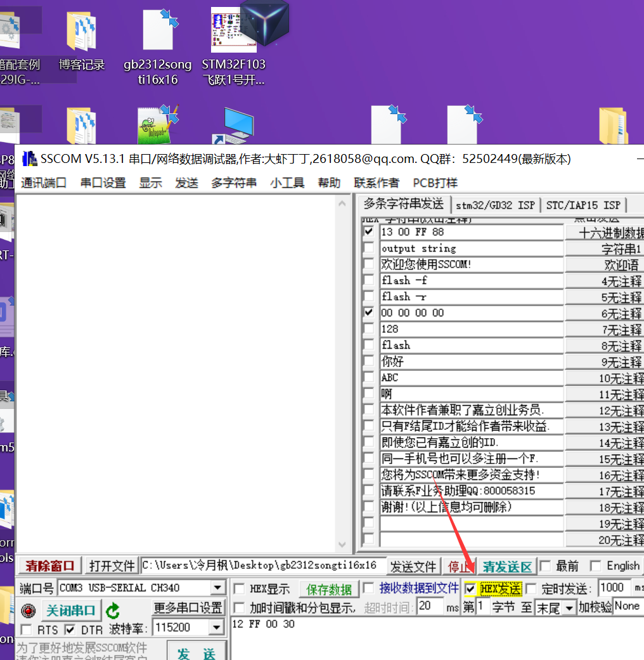This screenshot has height=660, width=644.
Task: Click the 字符串1 send button
Action: point(605,249)
